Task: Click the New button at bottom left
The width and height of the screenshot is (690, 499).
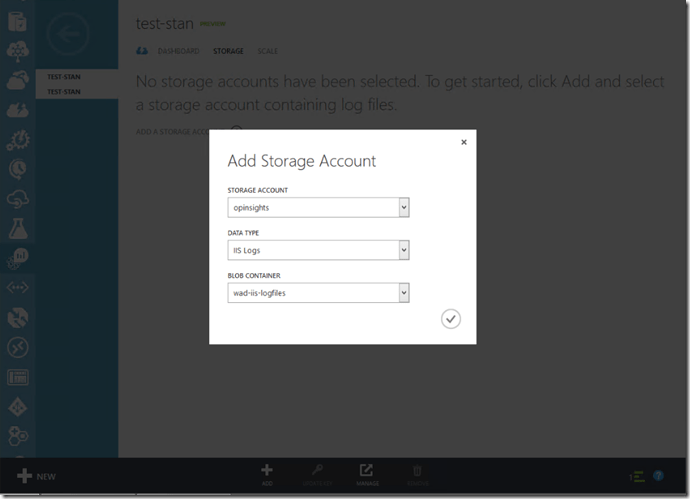Action: (37, 477)
